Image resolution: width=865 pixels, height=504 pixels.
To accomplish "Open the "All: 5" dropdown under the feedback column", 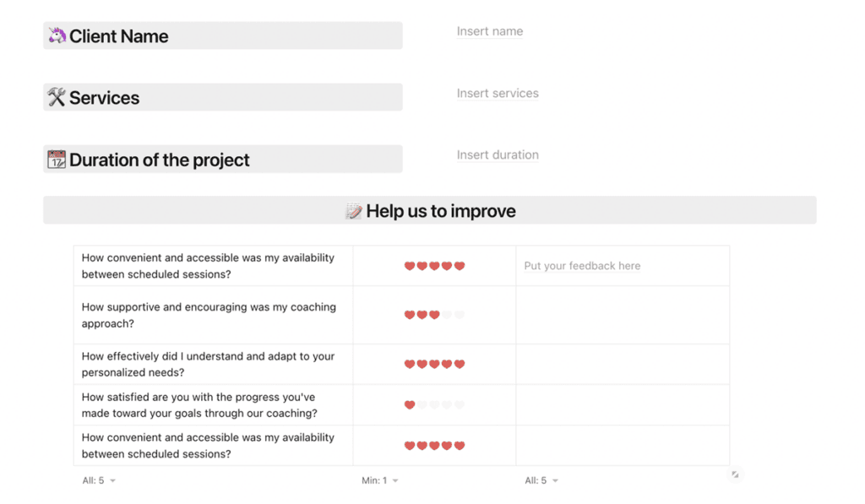I will point(541,480).
